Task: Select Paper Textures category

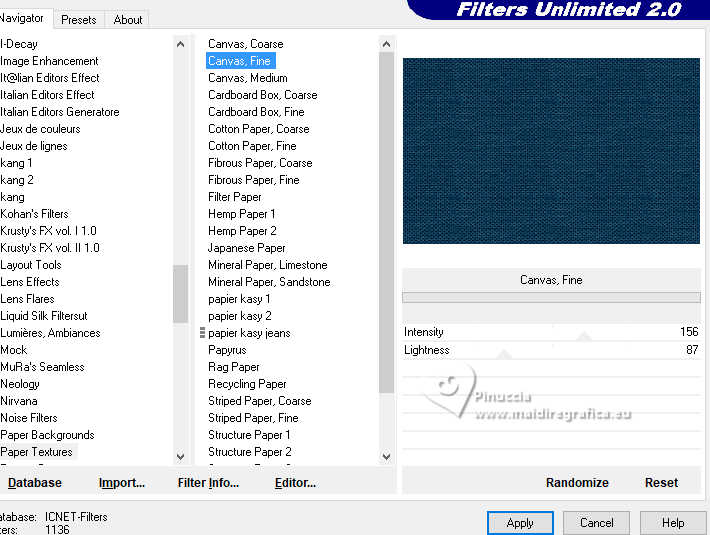Action: (x=36, y=452)
